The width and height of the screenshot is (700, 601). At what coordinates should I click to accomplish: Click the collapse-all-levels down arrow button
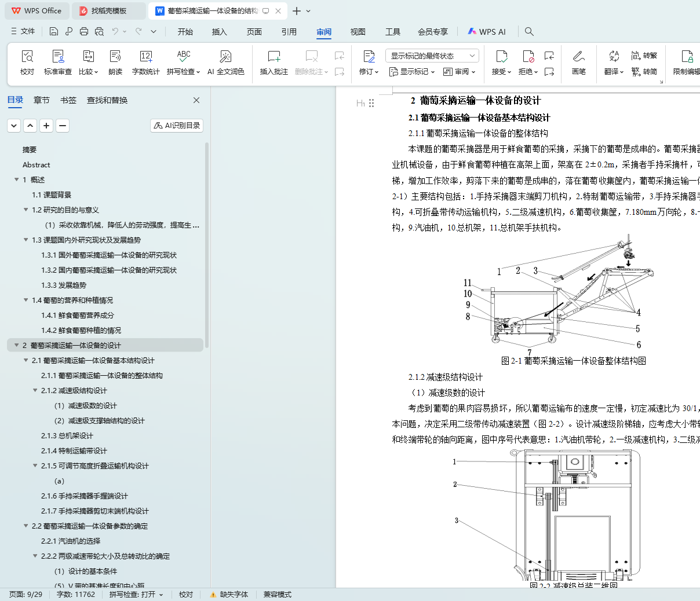click(x=14, y=125)
